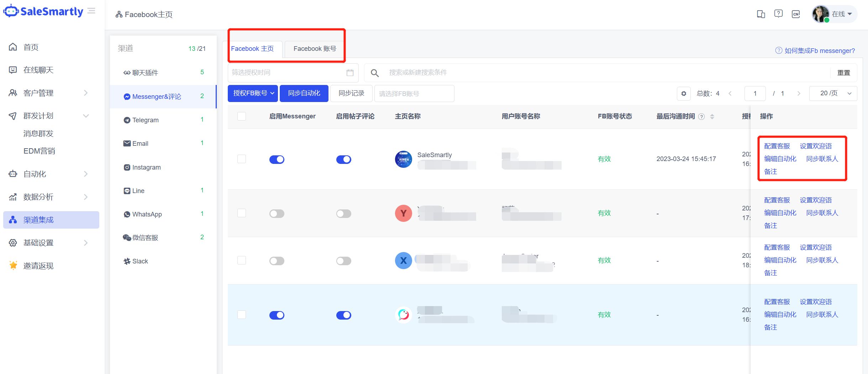Open the 消息群发 submenu item

point(38,134)
